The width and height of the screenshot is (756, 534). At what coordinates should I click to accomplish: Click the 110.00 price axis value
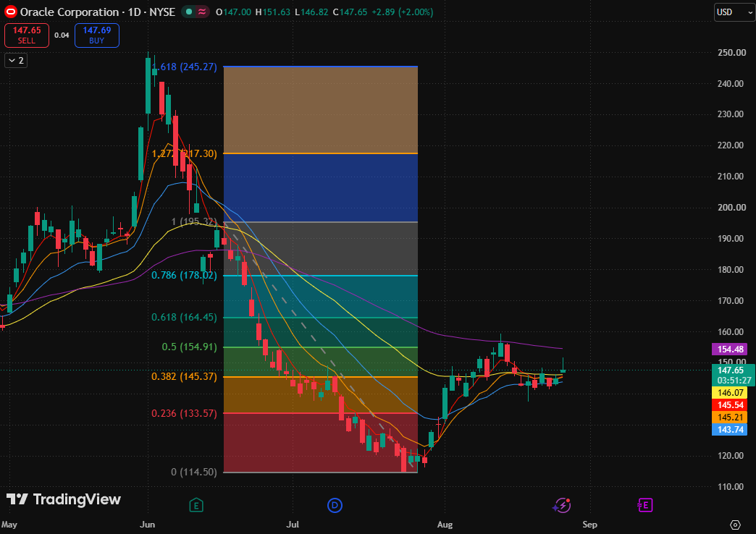(x=731, y=487)
